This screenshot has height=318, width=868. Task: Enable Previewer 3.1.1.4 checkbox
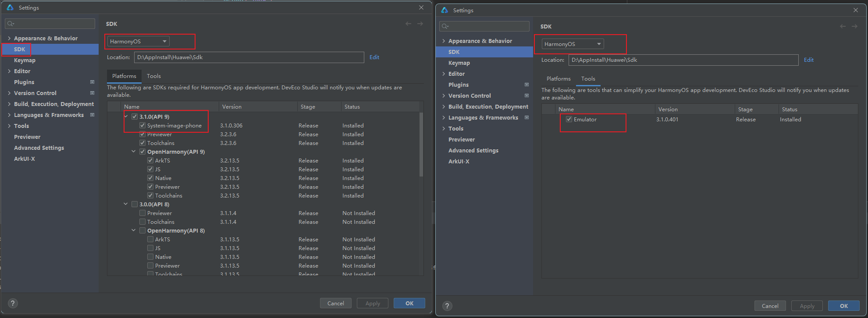142,213
